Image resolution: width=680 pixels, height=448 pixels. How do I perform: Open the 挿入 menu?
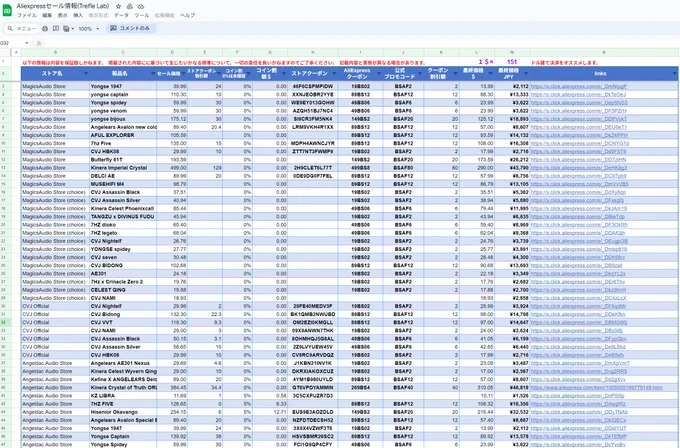coord(78,15)
